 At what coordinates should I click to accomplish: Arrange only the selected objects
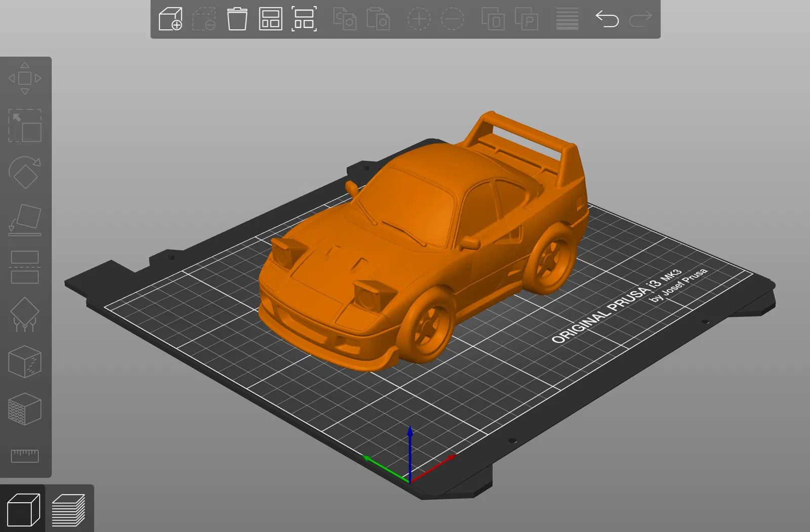click(x=304, y=19)
